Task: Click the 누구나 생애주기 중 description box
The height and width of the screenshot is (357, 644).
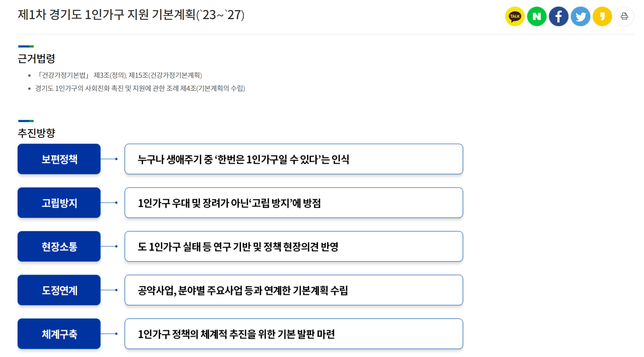Action: [294, 159]
